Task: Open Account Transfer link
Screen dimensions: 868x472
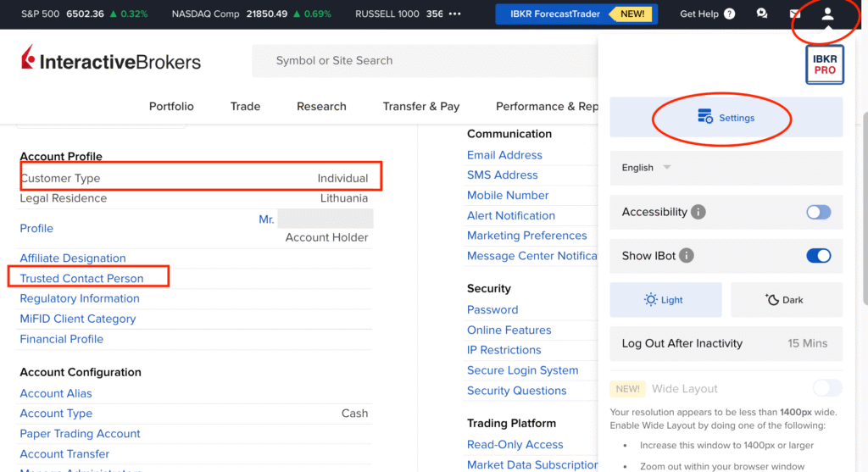Action: click(64, 453)
